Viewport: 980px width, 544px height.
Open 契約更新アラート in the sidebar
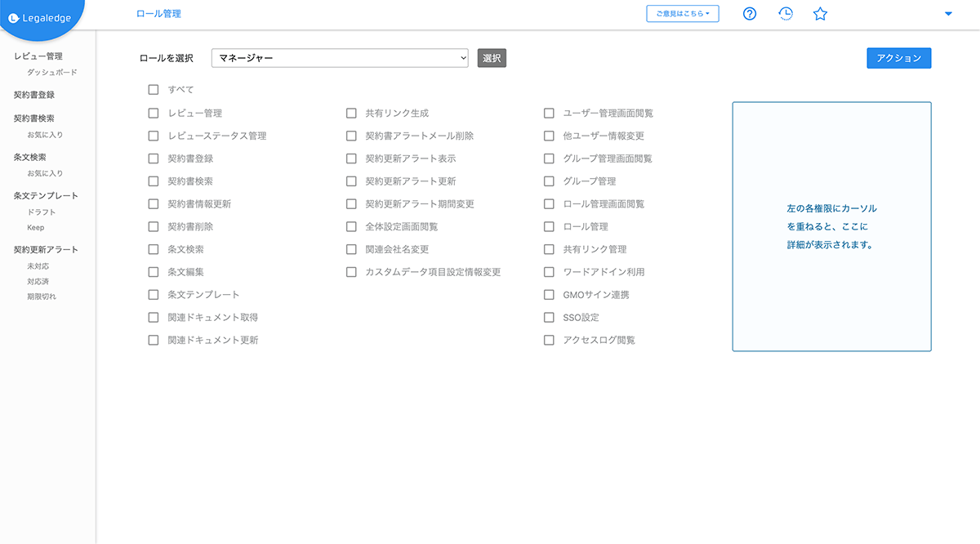click(x=47, y=250)
